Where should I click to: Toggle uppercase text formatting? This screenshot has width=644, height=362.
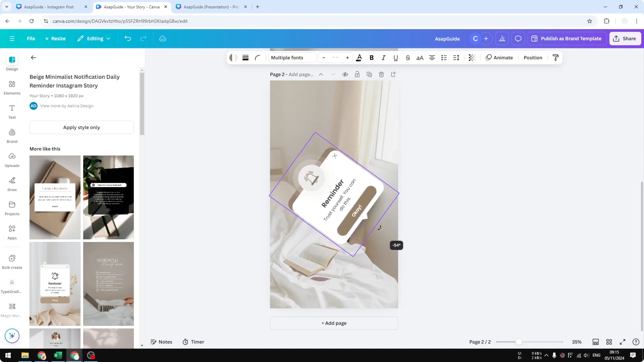[x=420, y=58]
